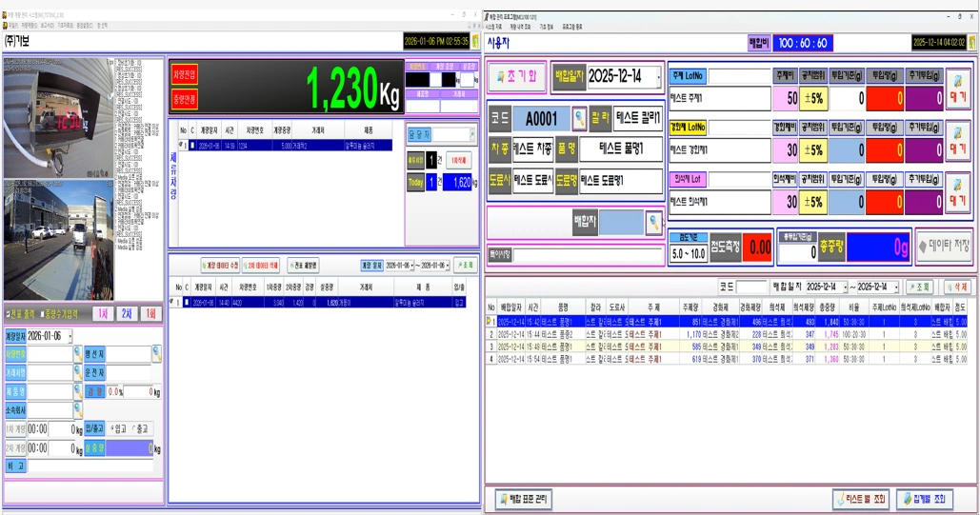Viewport: 980px width, 515px height.
Task: Click 대기 button in 경화제 LotNo row
Action: (x=957, y=140)
